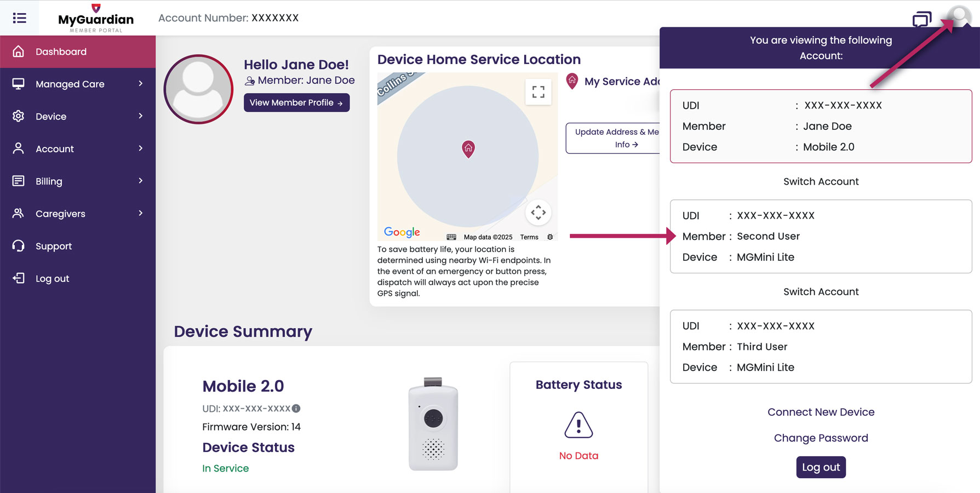Screen dimensions: 980x493
Task: Open the Change Password link
Action: tap(821, 438)
